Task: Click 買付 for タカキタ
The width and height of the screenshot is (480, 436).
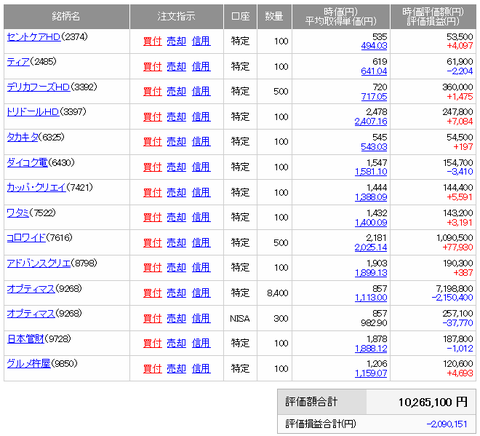Action: point(152,142)
